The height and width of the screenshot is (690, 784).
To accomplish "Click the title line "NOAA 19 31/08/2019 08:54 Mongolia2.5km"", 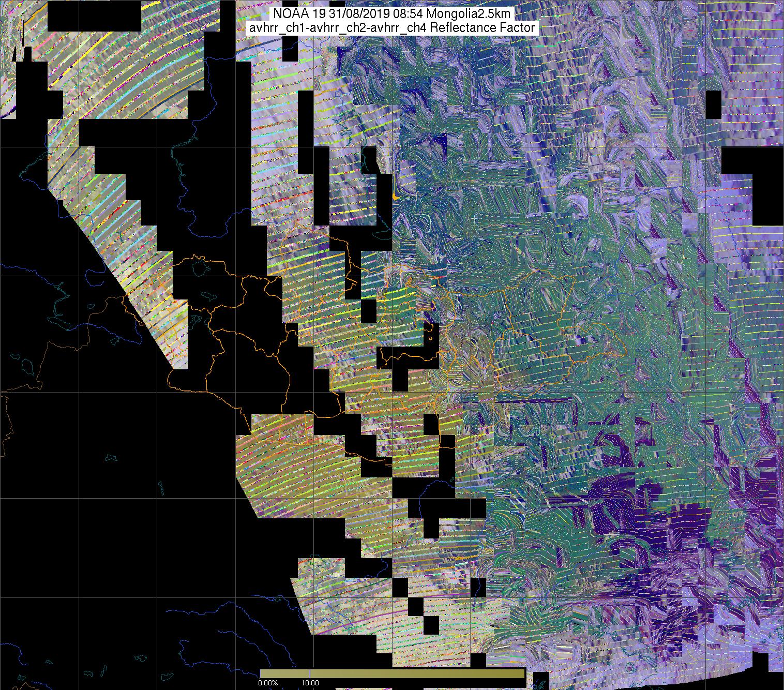I will pos(391,14).
